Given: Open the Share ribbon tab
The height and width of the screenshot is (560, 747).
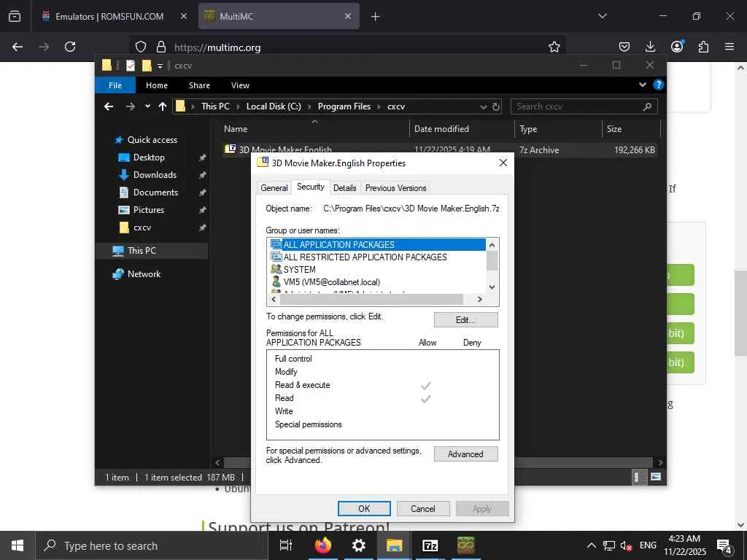Looking at the screenshot, I should 199,85.
